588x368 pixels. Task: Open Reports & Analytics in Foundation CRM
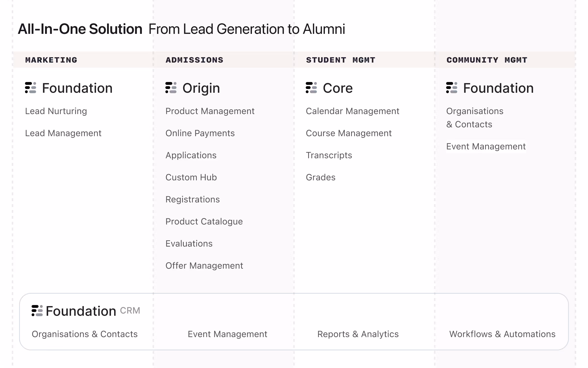358,334
